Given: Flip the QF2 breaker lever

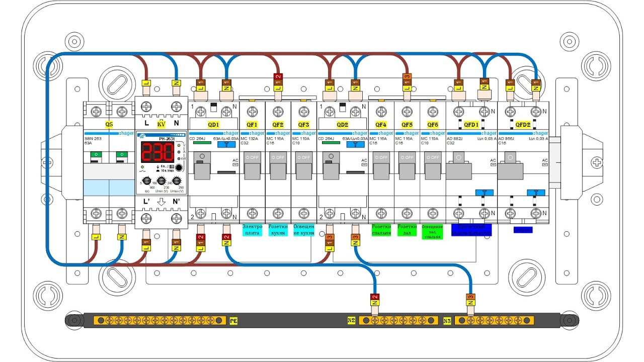Looking at the screenshot, I should [278, 165].
